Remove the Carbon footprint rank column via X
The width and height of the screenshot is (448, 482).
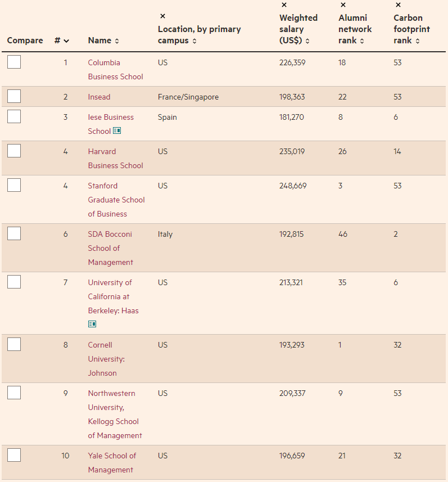[398, 4]
